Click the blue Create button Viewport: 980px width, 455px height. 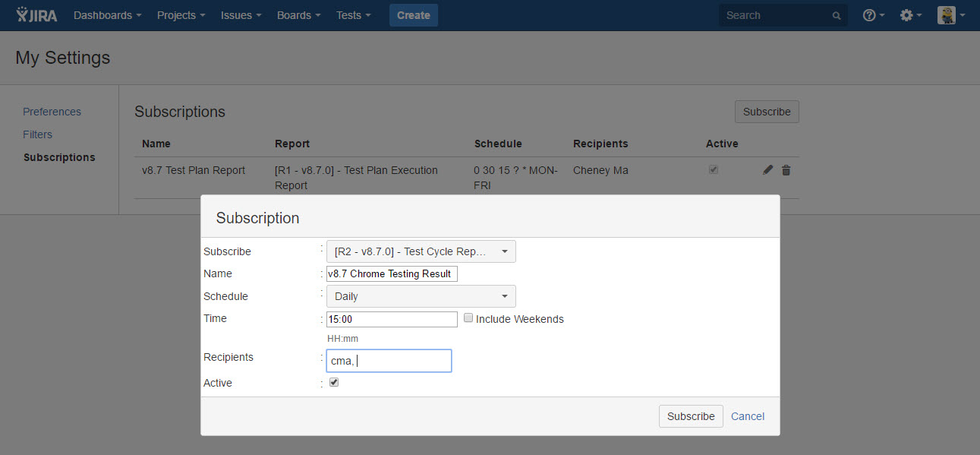click(413, 15)
